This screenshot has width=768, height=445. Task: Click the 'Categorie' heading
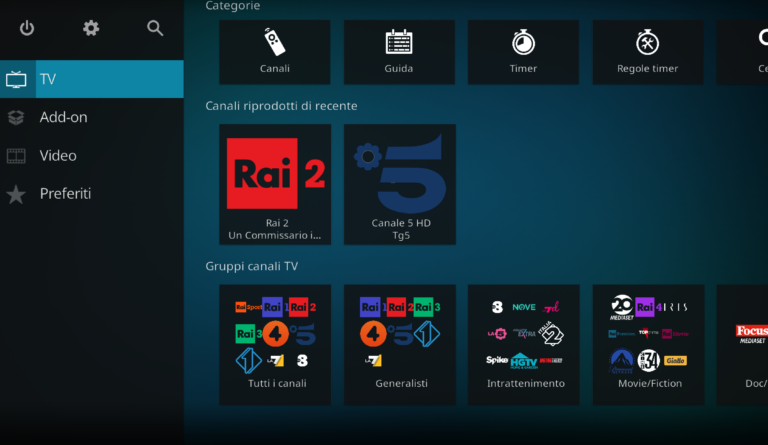coord(233,6)
